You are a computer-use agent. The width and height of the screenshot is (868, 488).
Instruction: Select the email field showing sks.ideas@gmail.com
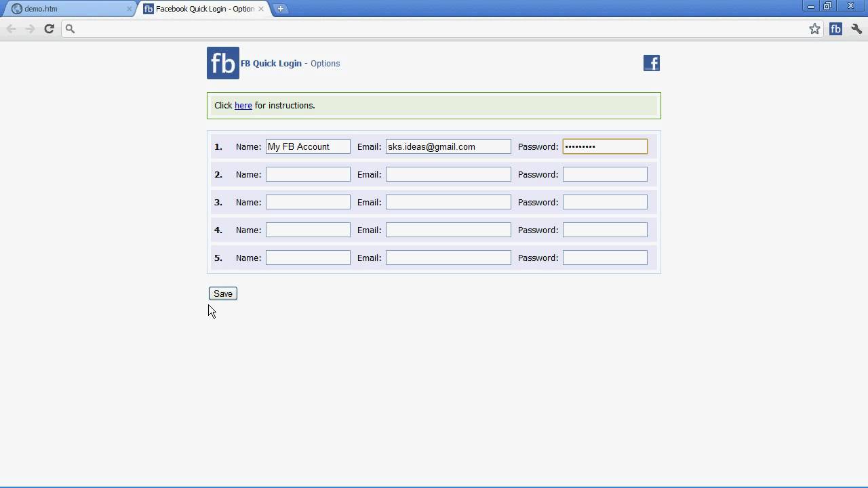coord(448,146)
